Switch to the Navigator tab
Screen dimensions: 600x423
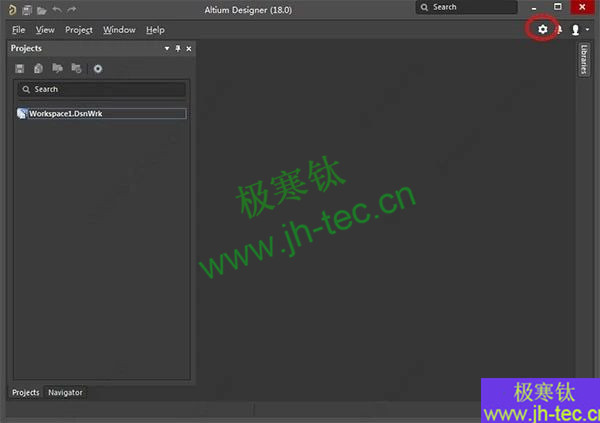(x=65, y=392)
